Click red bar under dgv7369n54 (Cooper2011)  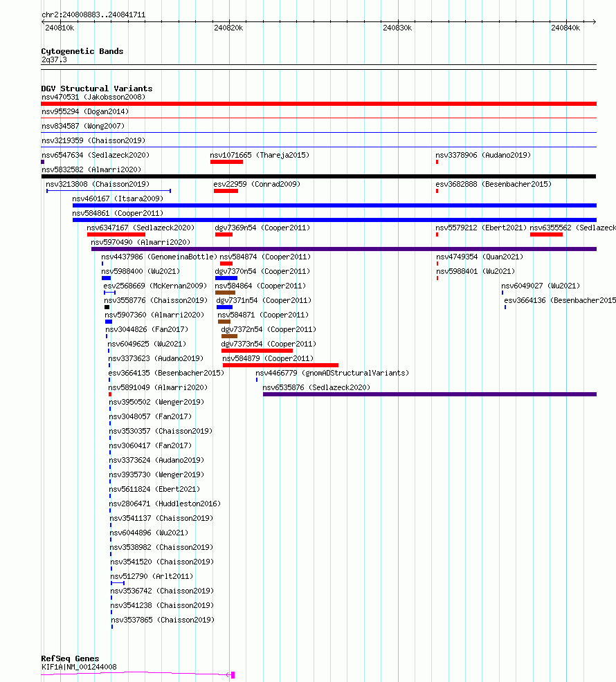click(224, 234)
